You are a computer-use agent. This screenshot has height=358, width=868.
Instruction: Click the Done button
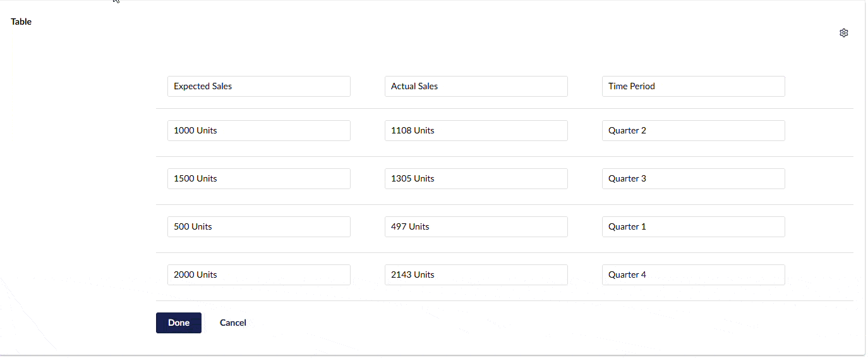178,323
